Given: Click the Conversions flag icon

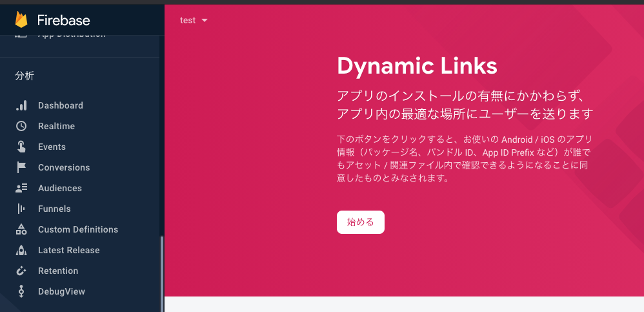Looking at the screenshot, I should tap(21, 167).
